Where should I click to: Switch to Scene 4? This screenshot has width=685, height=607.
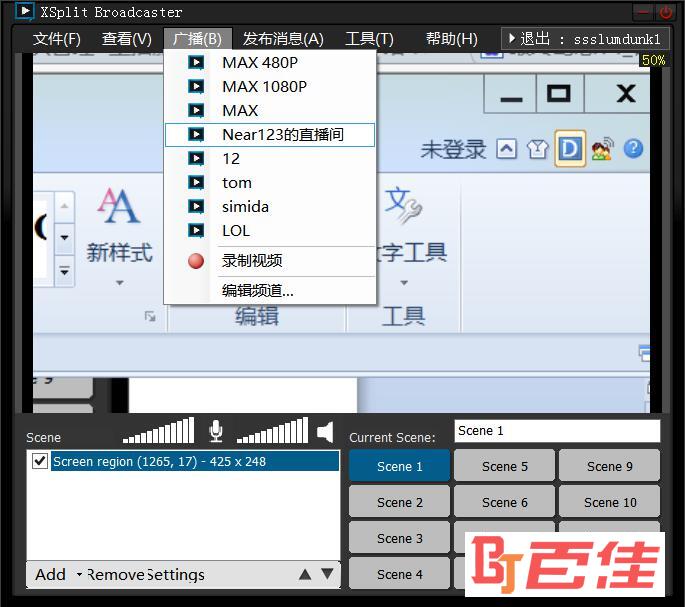click(399, 574)
